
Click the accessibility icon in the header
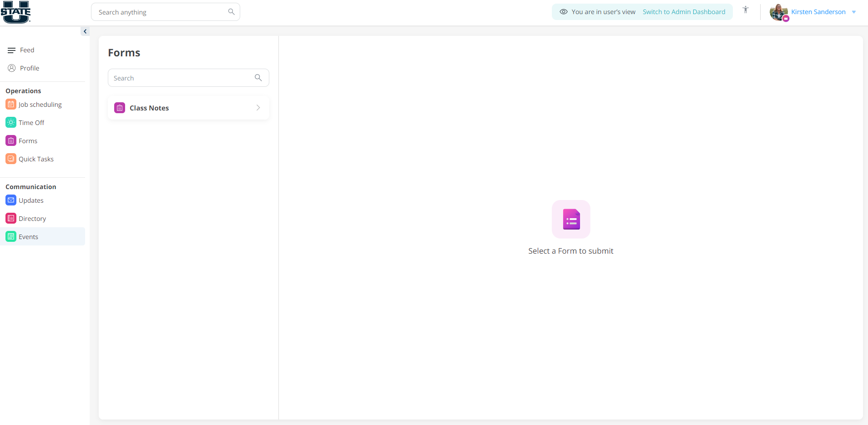745,10
